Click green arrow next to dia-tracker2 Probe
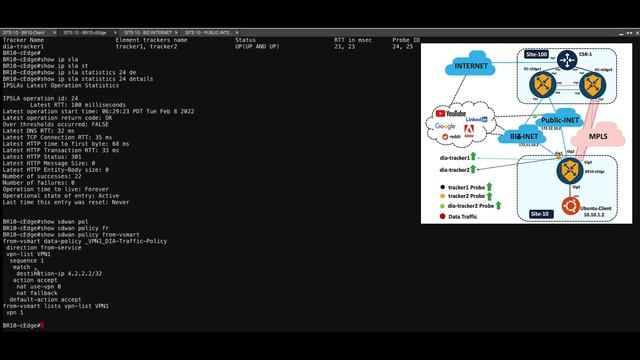The width and height of the screenshot is (640, 360). click(498, 205)
